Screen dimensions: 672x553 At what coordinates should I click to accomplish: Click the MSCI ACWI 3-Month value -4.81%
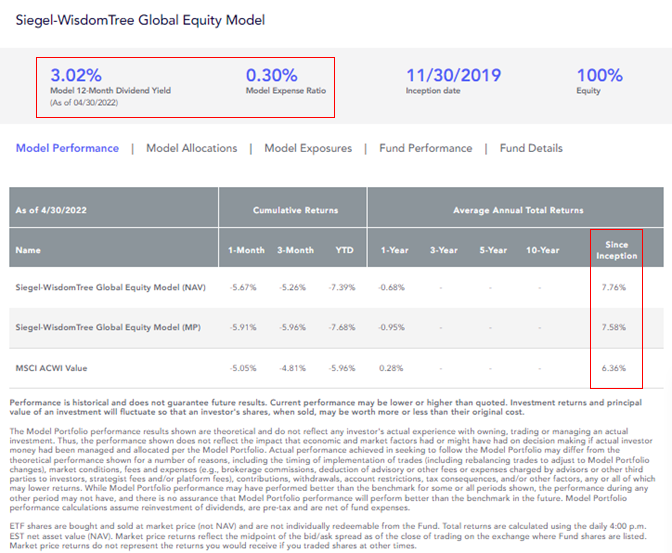(292, 368)
